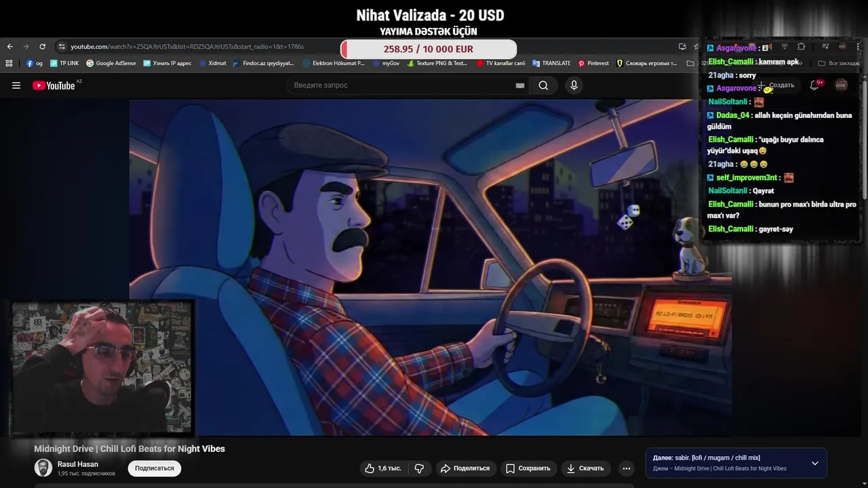Click the YouTube search magnifier button

coord(543,85)
